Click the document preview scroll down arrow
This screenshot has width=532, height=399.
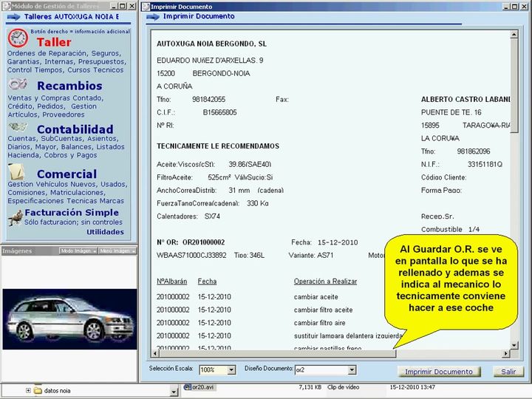[x=514, y=345]
